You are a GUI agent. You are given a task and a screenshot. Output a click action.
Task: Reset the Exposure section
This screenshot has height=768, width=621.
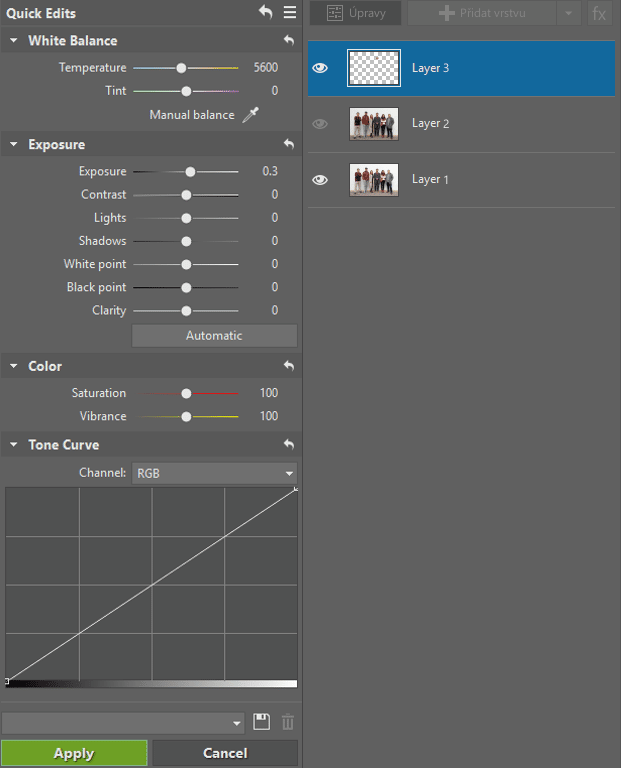click(x=289, y=144)
